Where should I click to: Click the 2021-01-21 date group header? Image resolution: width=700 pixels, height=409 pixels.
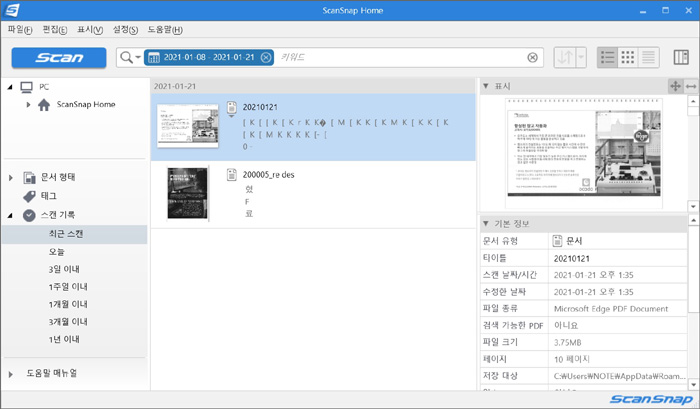pos(313,86)
